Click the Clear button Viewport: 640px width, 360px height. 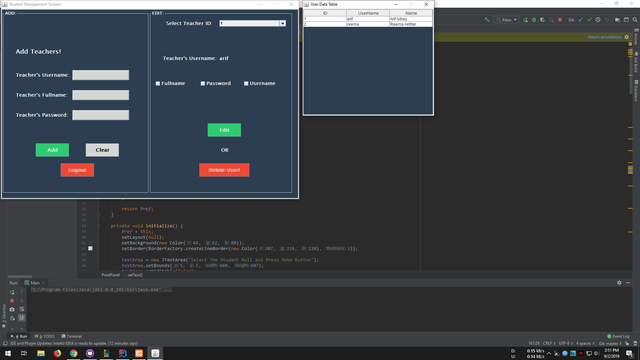[102, 150]
